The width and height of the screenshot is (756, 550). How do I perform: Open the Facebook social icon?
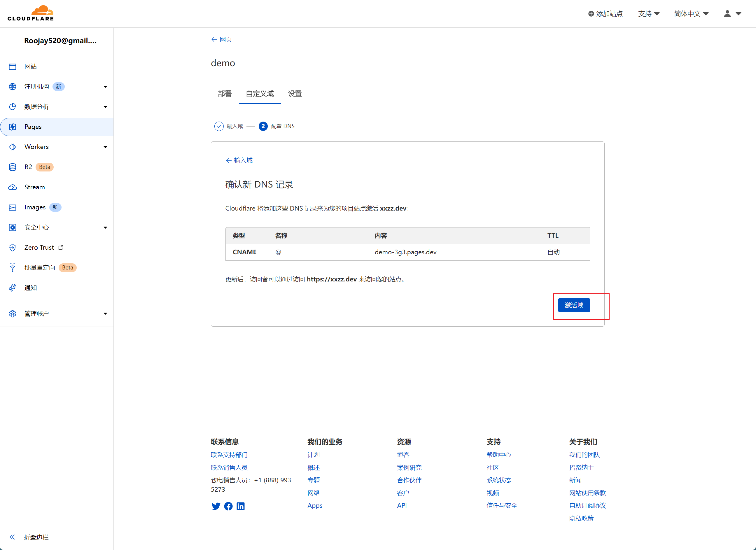coord(228,506)
